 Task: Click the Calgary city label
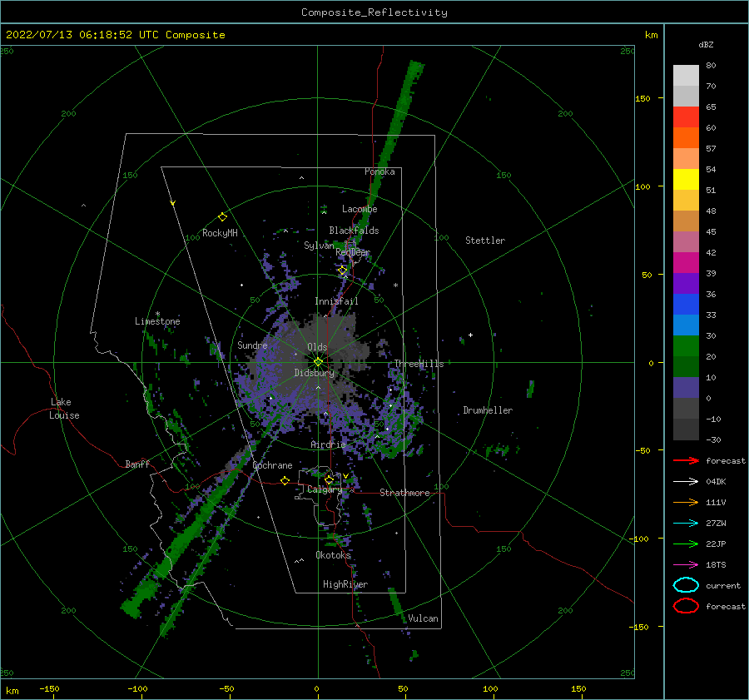[x=325, y=489]
